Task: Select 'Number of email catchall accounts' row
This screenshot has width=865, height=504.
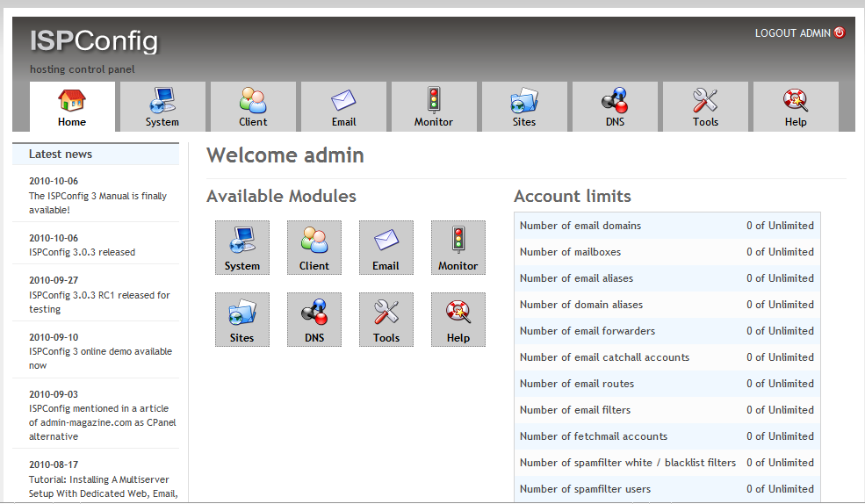Action: [667, 357]
